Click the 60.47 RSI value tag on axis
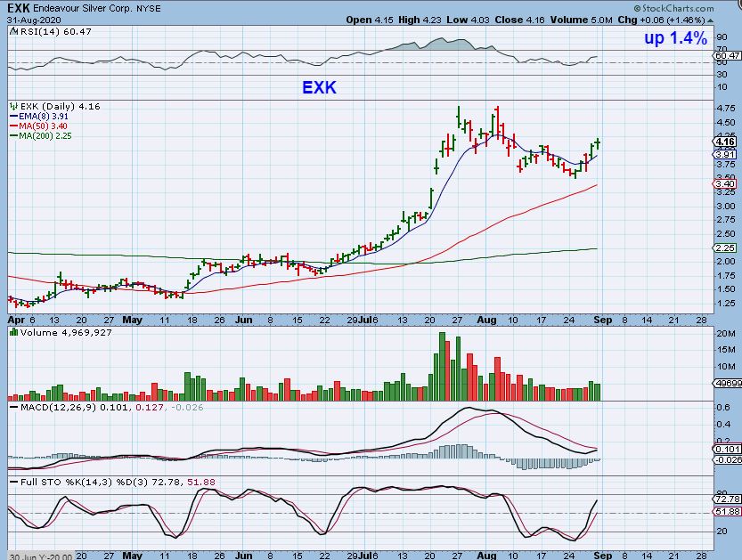 pyautogui.click(x=728, y=56)
